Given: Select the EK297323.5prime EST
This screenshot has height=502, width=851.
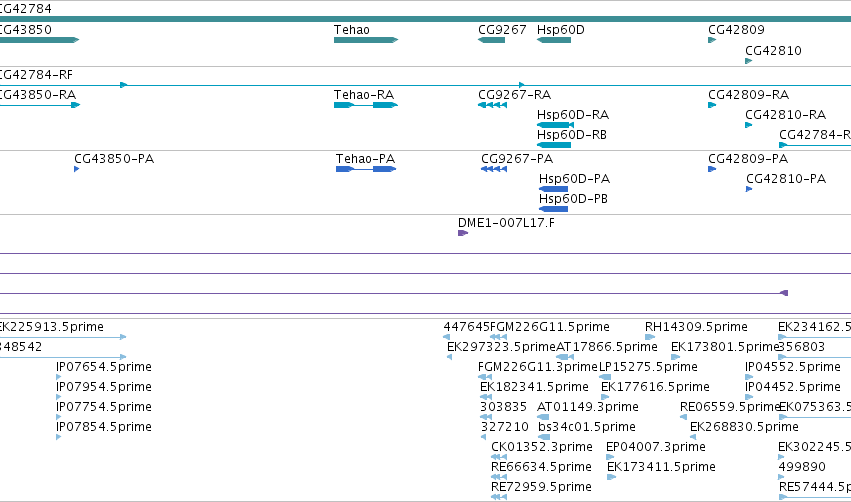Looking at the screenshot, I should [449, 357].
